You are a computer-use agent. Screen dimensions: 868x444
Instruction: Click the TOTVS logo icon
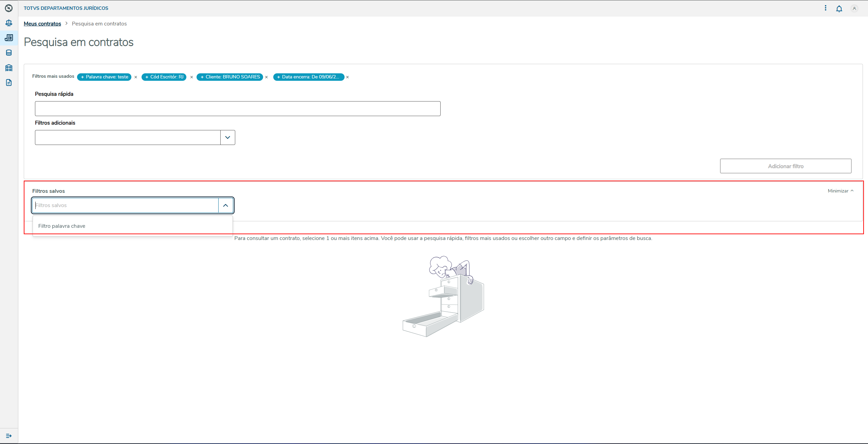[9, 8]
